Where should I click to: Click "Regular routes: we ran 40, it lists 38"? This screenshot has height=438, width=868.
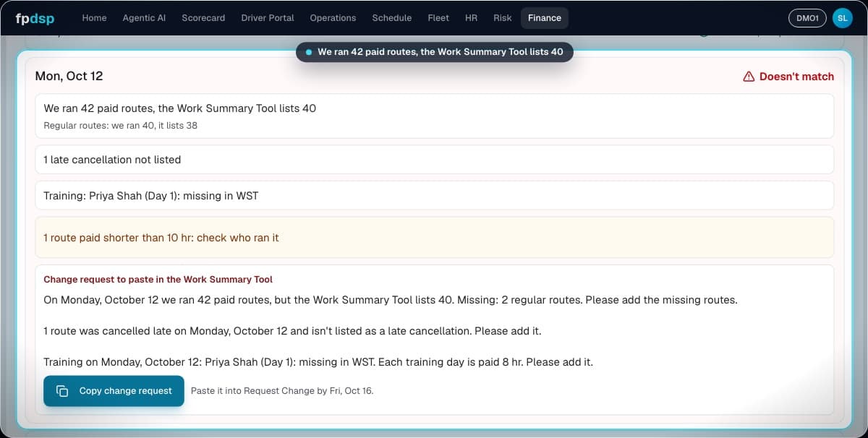click(120, 125)
